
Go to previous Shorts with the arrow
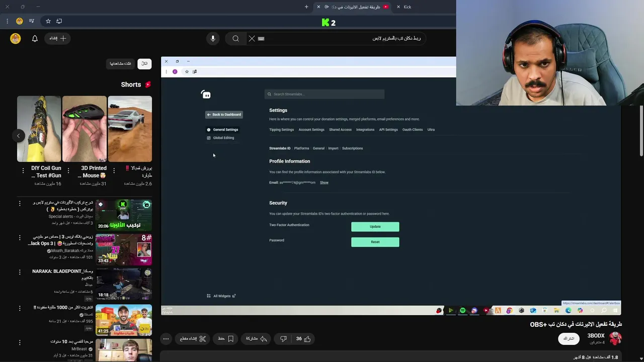pos(18,136)
